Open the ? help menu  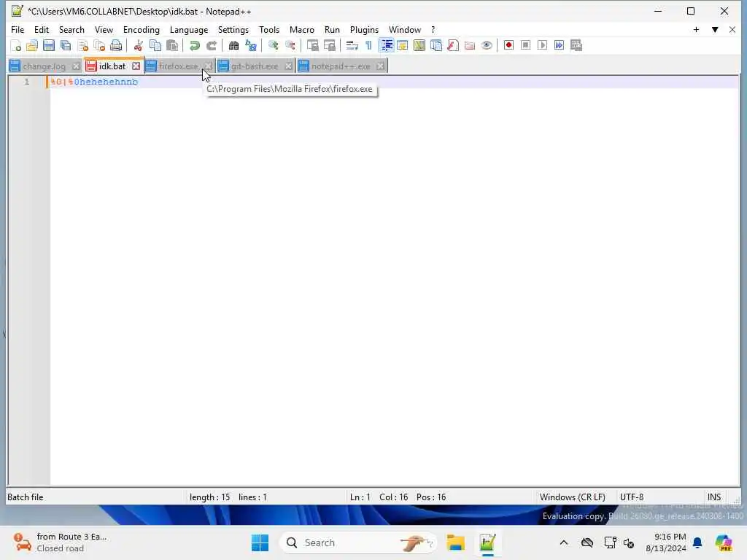433,29
